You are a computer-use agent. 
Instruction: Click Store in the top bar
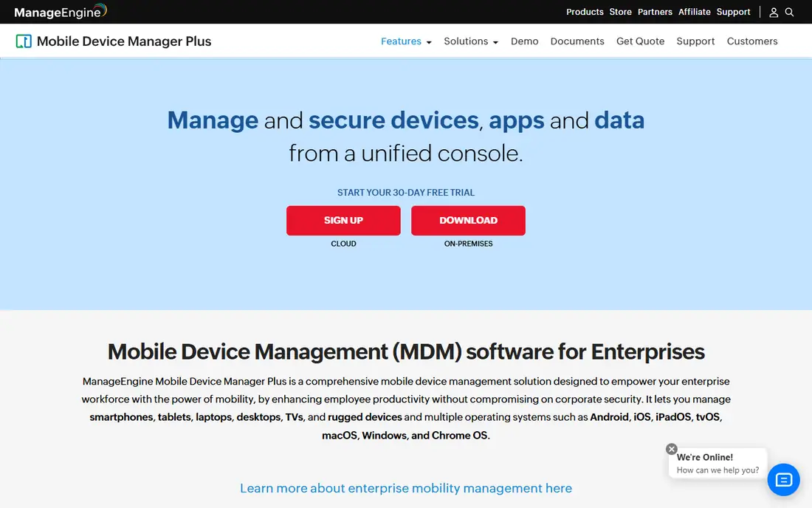[x=620, y=11]
